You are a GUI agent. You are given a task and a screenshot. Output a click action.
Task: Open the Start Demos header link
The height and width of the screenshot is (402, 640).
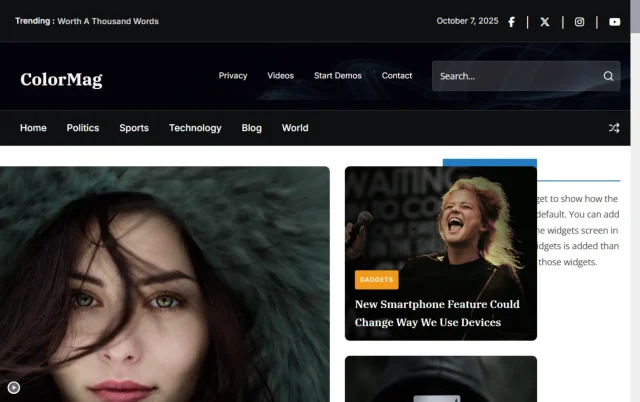click(338, 76)
